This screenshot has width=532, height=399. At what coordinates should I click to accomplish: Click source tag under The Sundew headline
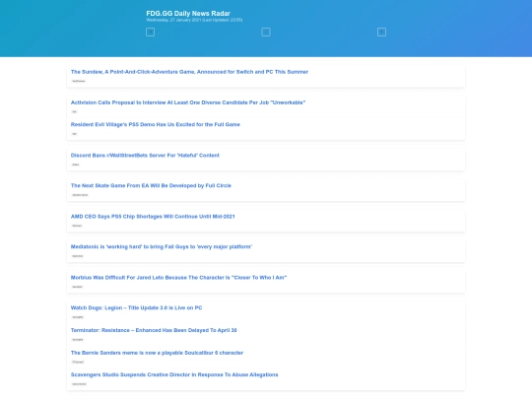[79, 81]
